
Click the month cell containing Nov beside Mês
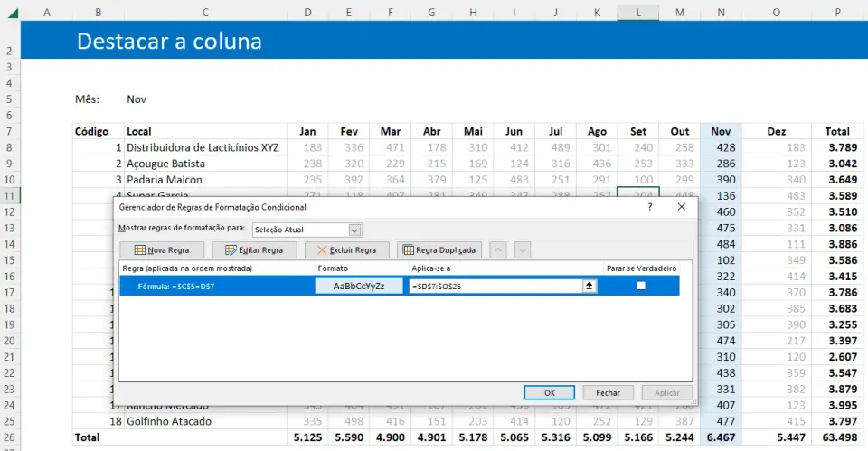point(205,99)
